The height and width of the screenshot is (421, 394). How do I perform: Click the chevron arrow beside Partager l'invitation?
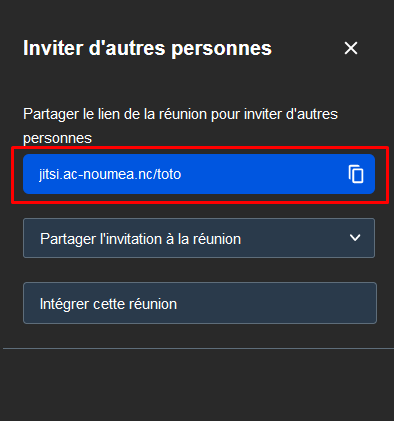[x=355, y=238]
